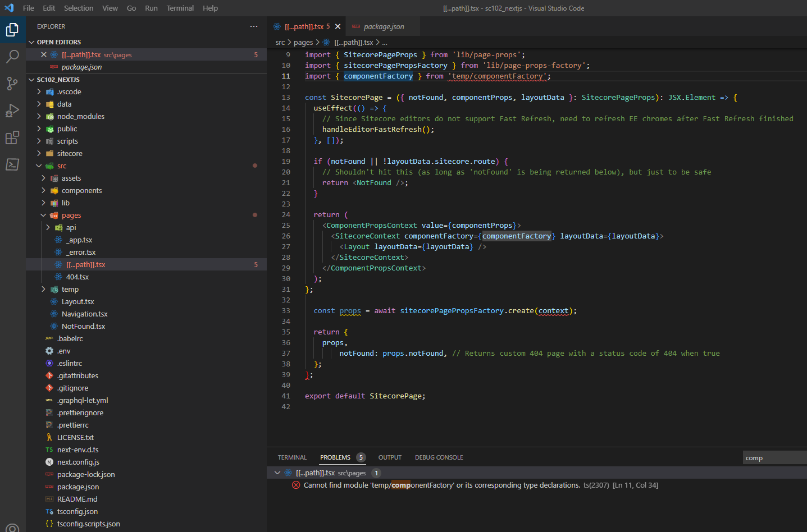Expand the api folder
The image size is (807, 532).
click(146, 227)
